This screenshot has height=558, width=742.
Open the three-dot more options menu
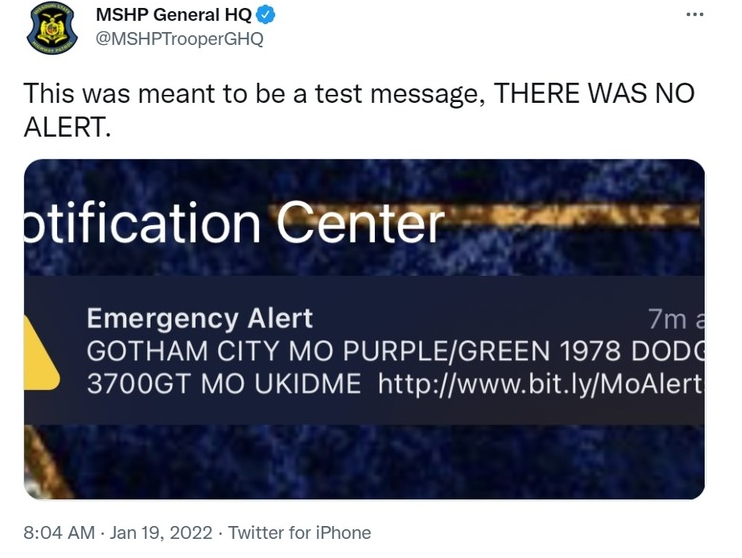695,15
